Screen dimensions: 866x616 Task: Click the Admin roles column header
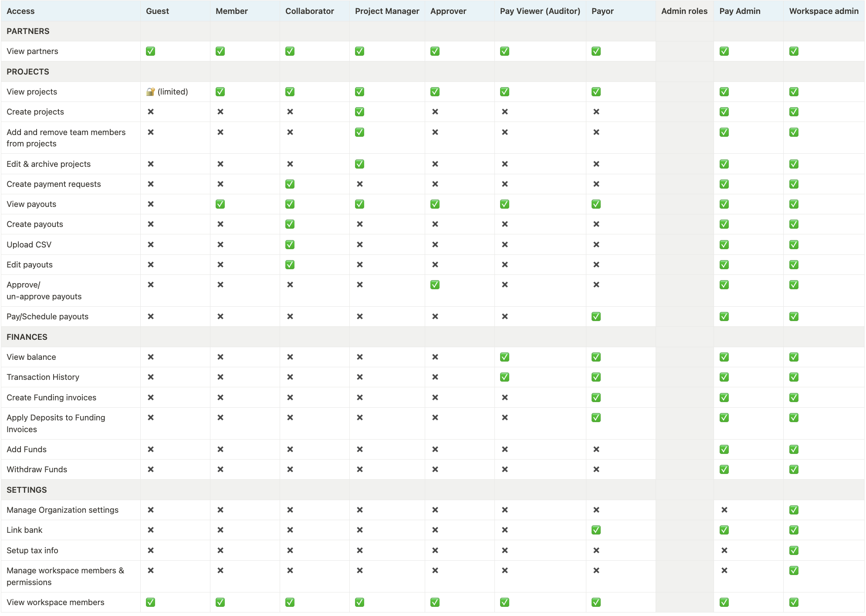click(x=684, y=11)
